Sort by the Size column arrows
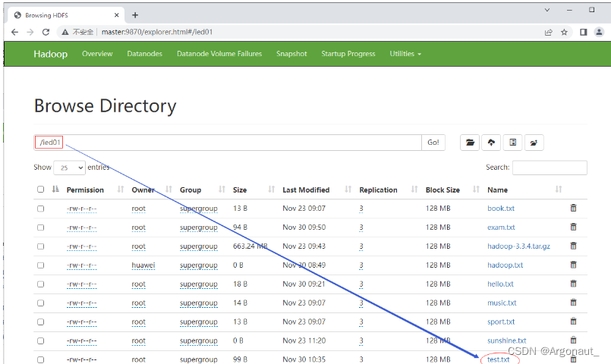611x364 pixels. [271, 189]
